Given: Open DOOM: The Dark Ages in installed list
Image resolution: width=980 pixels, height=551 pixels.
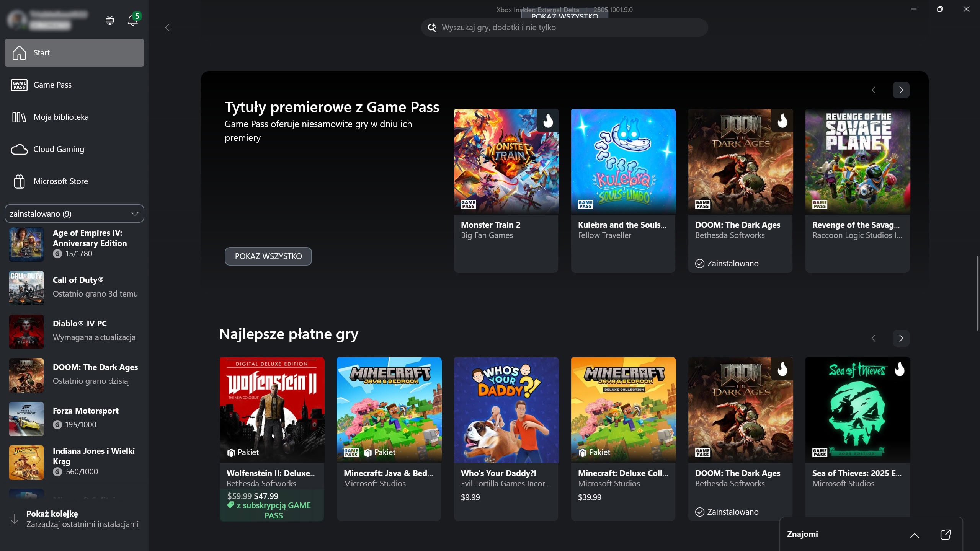Looking at the screenshot, I should pyautogui.click(x=74, y=375).
